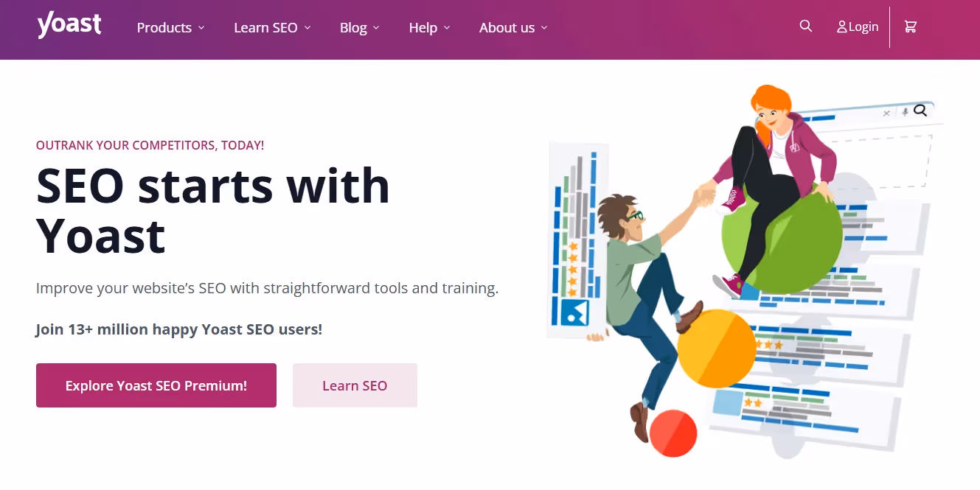Click the 'SEO starts with Yoast' heading

pos(213,210)
